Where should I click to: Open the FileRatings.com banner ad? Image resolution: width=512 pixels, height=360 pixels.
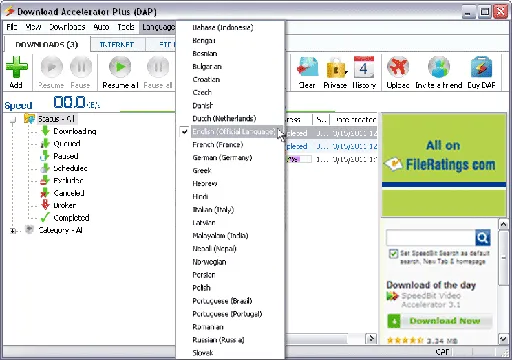444,165
